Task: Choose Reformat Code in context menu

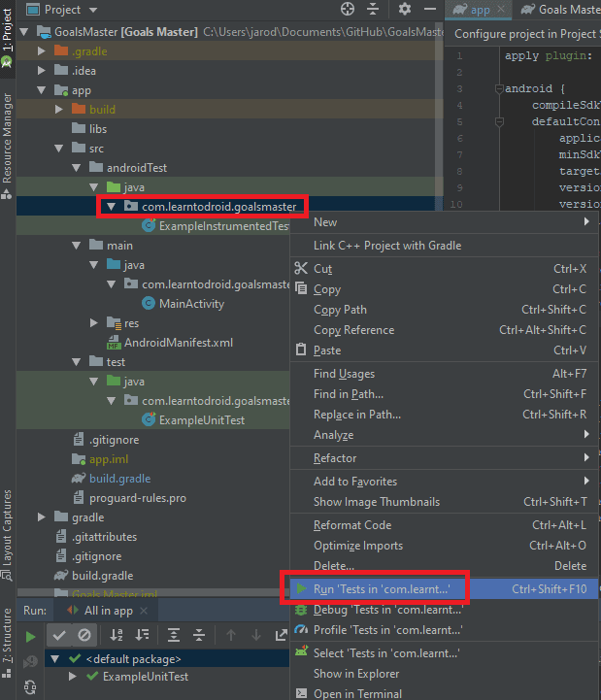Action: tap(351, 525)
